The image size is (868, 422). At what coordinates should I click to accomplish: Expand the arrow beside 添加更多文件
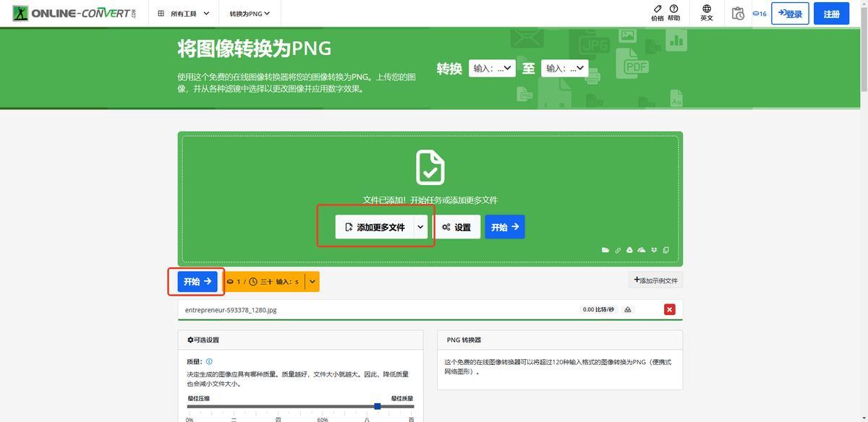(420, 227)
